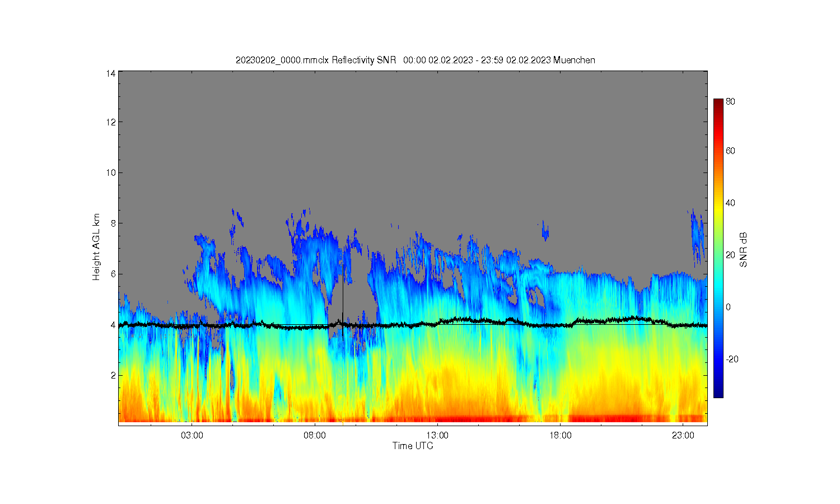Image resolution: width=840 pixels, height=504 pixels.
Task: Click the 08:00 time tick label
Action: (x=315, y=435)
